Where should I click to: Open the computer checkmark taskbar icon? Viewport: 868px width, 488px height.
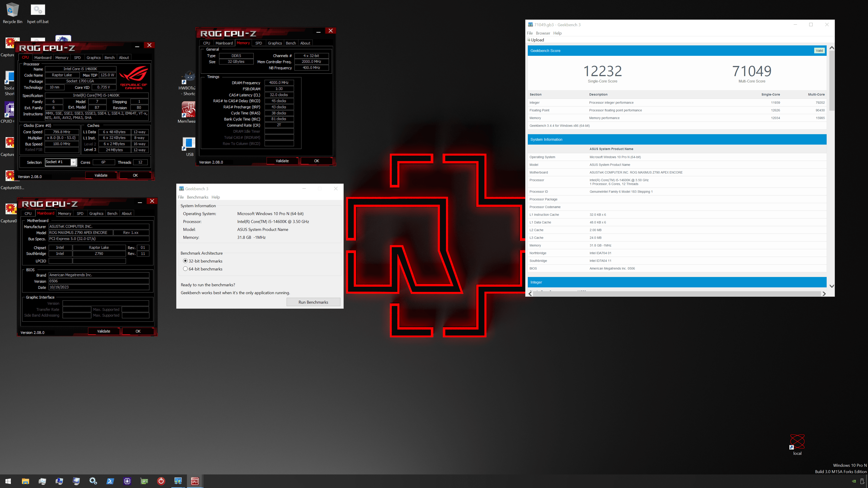[59, 481]
